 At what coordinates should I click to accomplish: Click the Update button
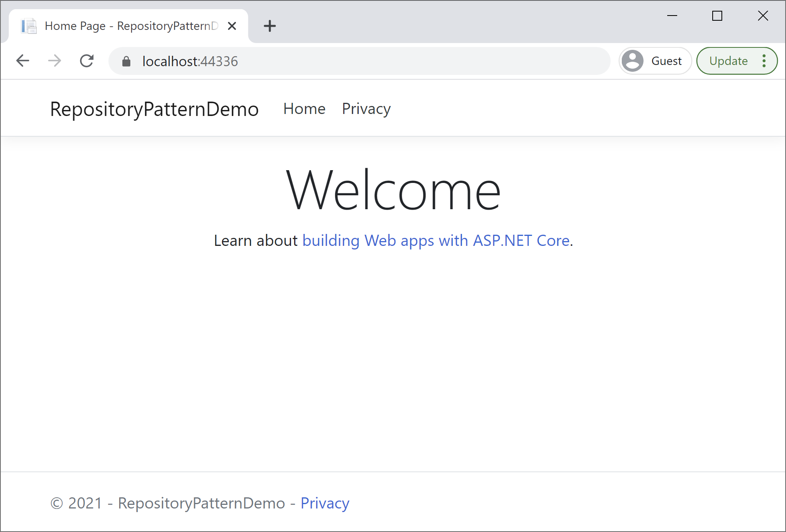point(728,61)
